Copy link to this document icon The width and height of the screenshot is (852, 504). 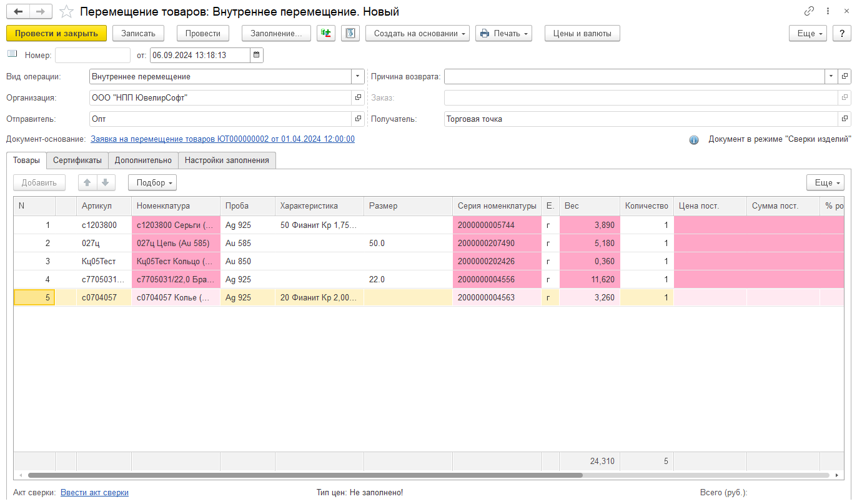(x=810, y=11)
